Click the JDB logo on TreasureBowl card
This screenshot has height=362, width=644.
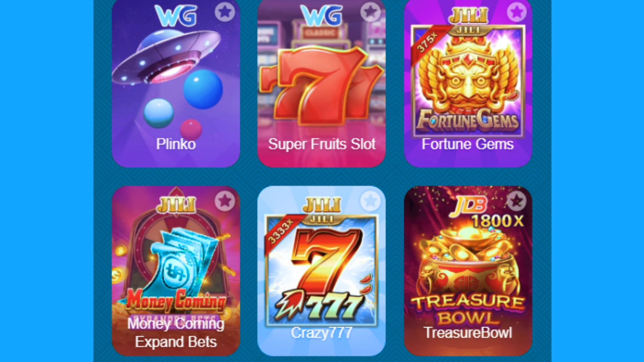468,205
